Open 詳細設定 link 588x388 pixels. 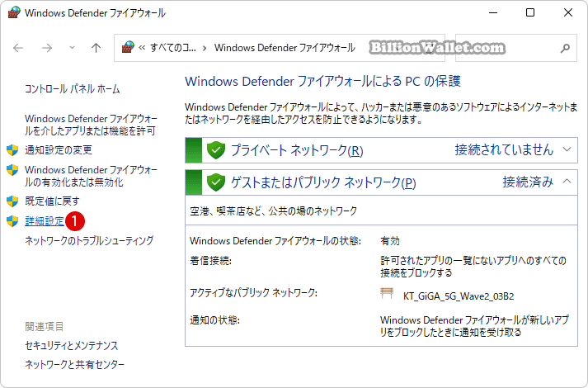(45, 221)
